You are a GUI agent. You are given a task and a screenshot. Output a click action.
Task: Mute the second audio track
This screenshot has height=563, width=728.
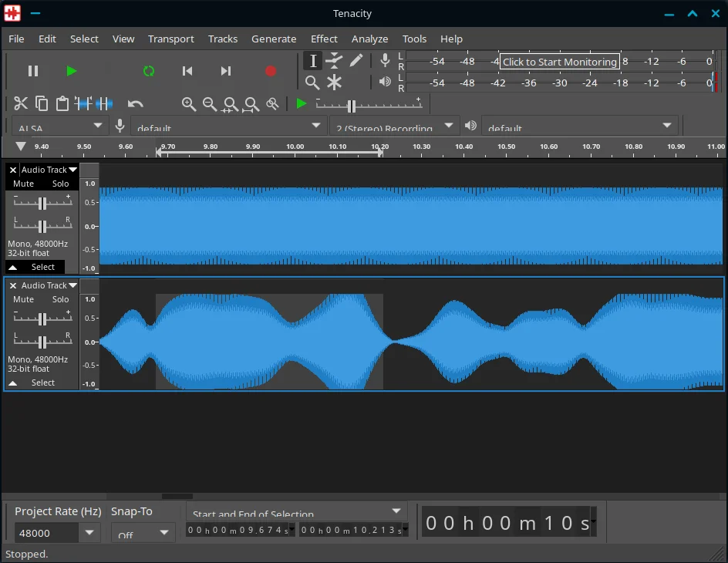click(x=24, y=299)
